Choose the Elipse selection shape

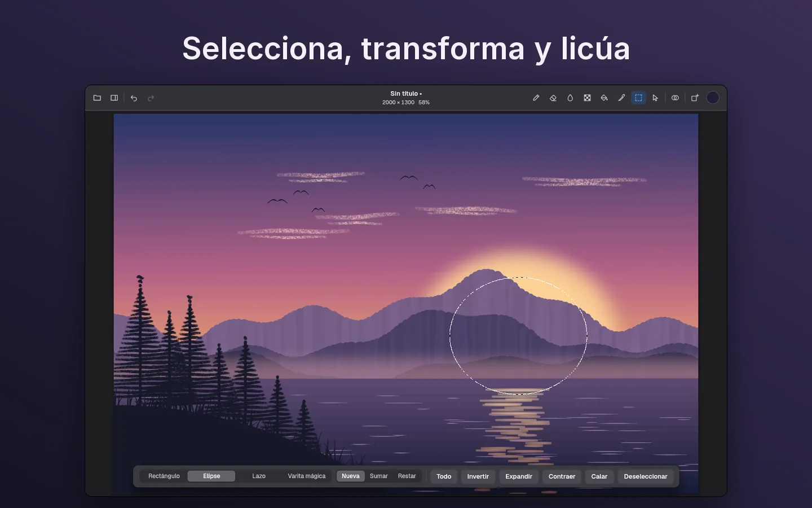211,476
